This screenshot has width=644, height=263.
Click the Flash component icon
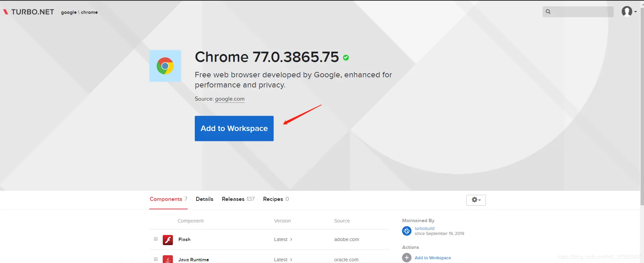click(168, 240)
